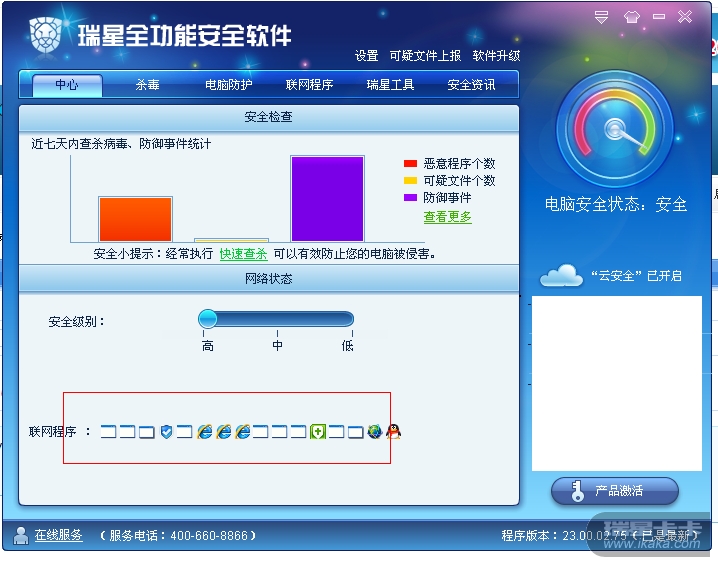Open 设置 settings link
The image size is (718, 563).
(x=366, y=56)
